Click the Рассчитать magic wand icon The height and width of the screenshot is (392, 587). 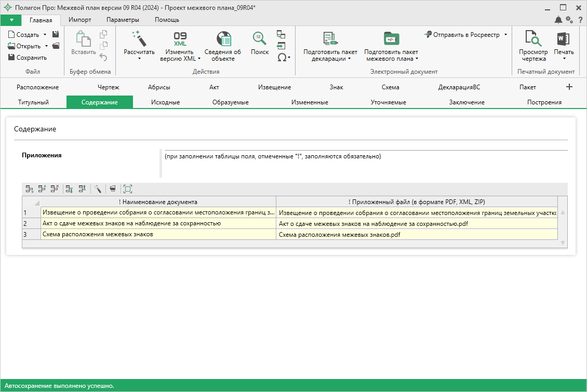[x=139, y=38]
